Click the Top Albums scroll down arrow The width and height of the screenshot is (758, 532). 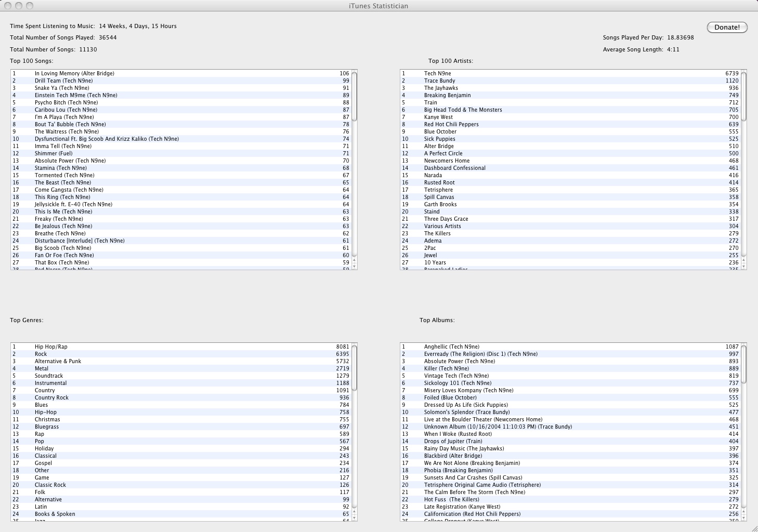click(x=743, y=518)
